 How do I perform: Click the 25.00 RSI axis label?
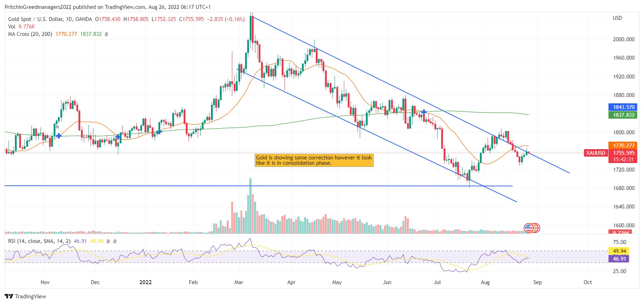tap(619, 271)
